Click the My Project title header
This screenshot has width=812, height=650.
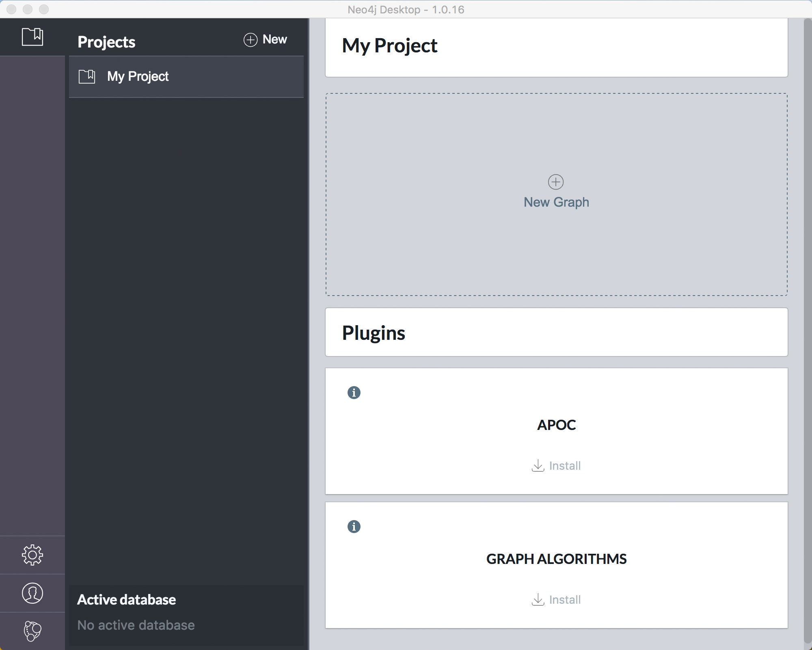pos(390,45)
